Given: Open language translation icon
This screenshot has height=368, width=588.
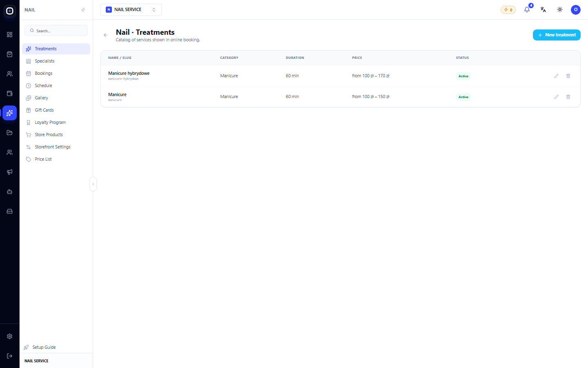Looking at the screenshot, I should pyautogui.click(x=543, y=9).
